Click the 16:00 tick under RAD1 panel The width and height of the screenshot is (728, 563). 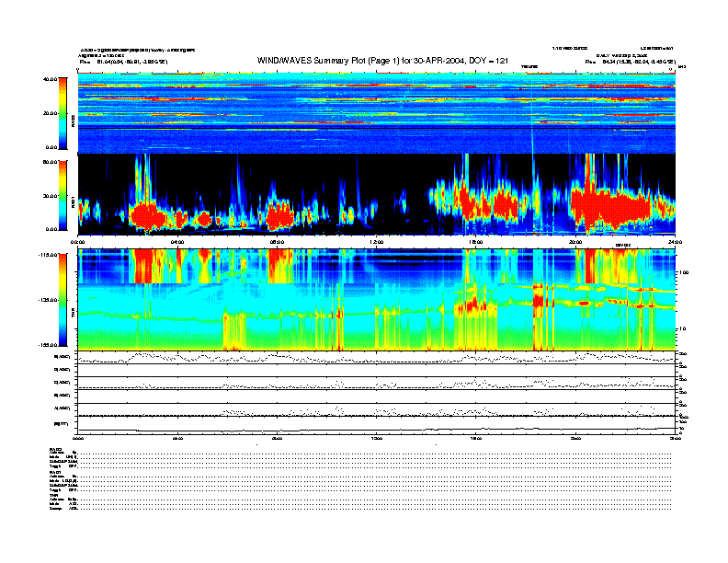pyautogui.click(x=476, y=242)
